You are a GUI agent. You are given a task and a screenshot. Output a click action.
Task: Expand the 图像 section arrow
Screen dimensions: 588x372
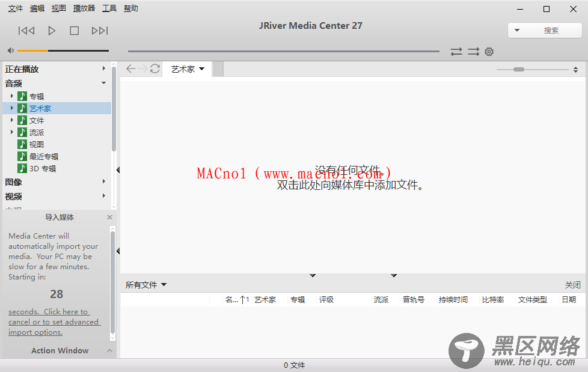[103, 181]
